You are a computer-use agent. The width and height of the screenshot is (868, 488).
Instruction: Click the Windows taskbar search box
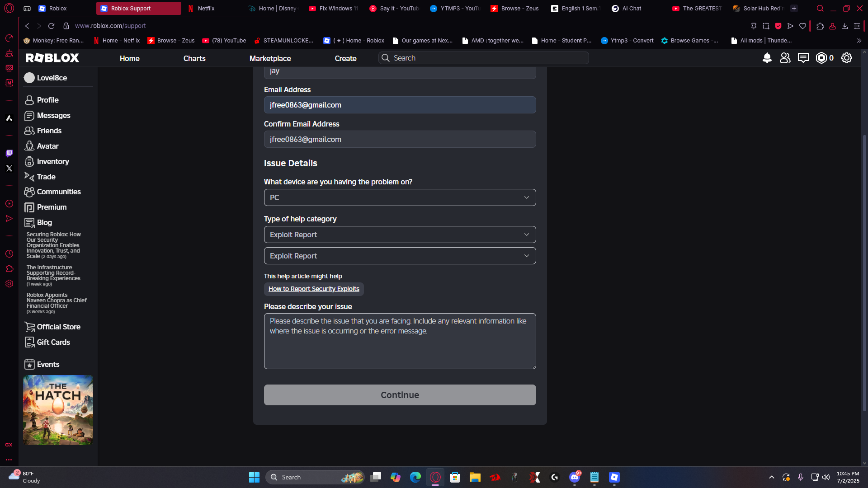[315, 477]
